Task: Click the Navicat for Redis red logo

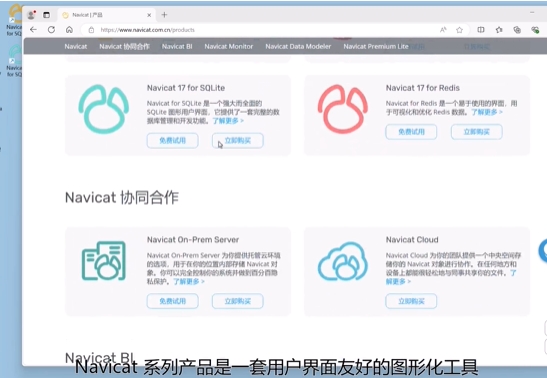Action: click(343, 109)
